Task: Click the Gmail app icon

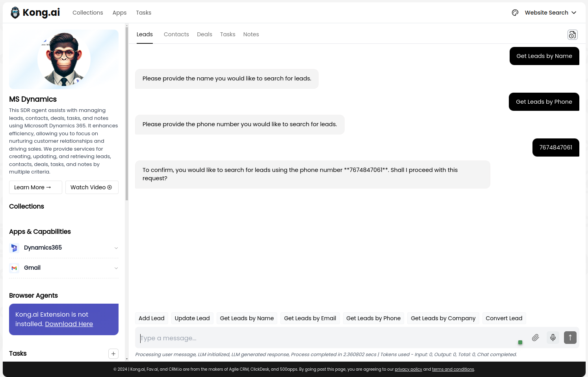Action: (14, 268)
